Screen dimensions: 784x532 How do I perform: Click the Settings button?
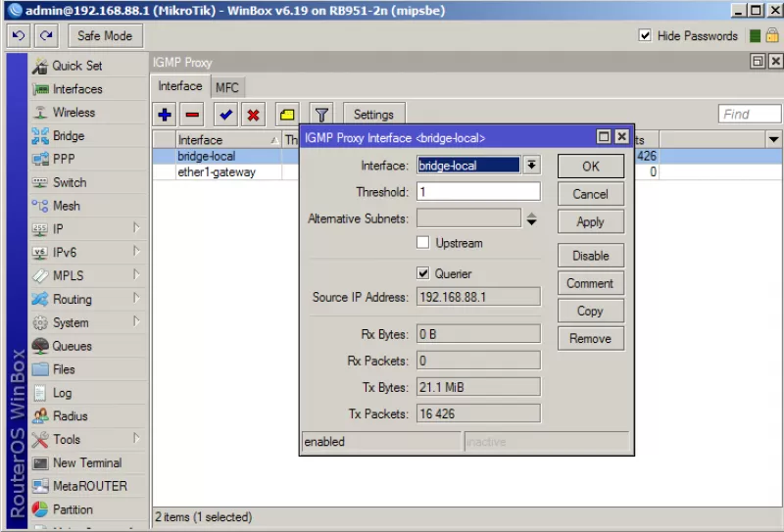(x=374, y=115)
